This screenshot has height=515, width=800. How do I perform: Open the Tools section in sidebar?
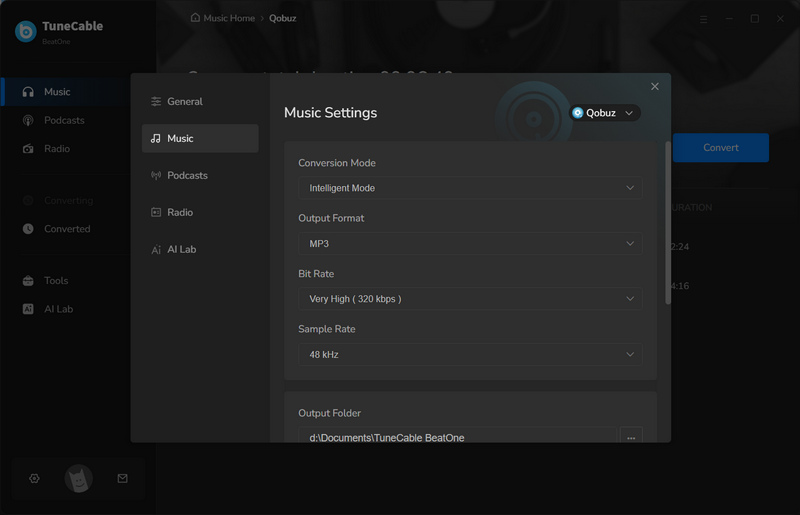56,281
